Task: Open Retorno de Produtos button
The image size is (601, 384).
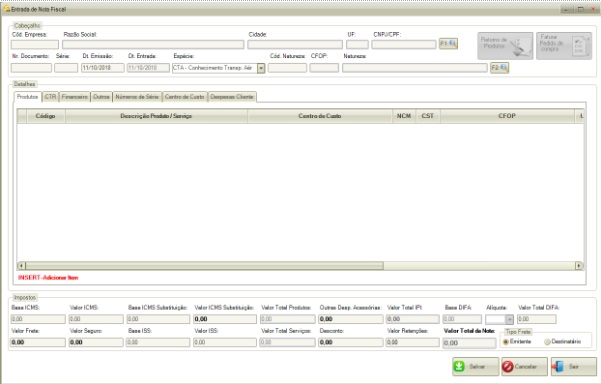Action: point(505,46)
